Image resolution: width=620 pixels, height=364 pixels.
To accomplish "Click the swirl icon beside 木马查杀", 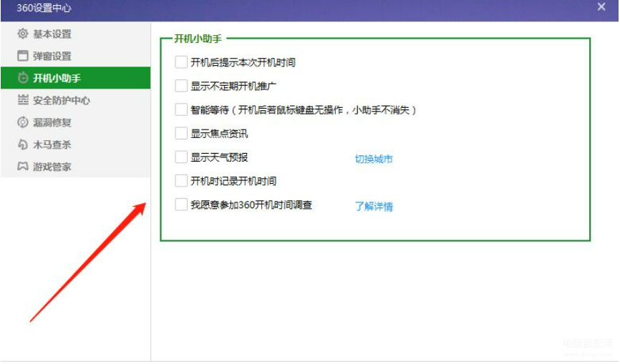I will click(23, 144).
